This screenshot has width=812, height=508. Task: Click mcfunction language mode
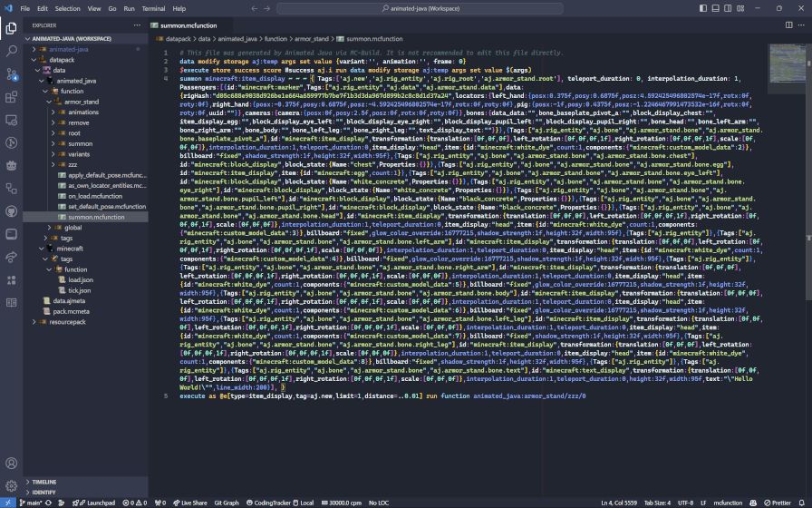pos(728,503)
